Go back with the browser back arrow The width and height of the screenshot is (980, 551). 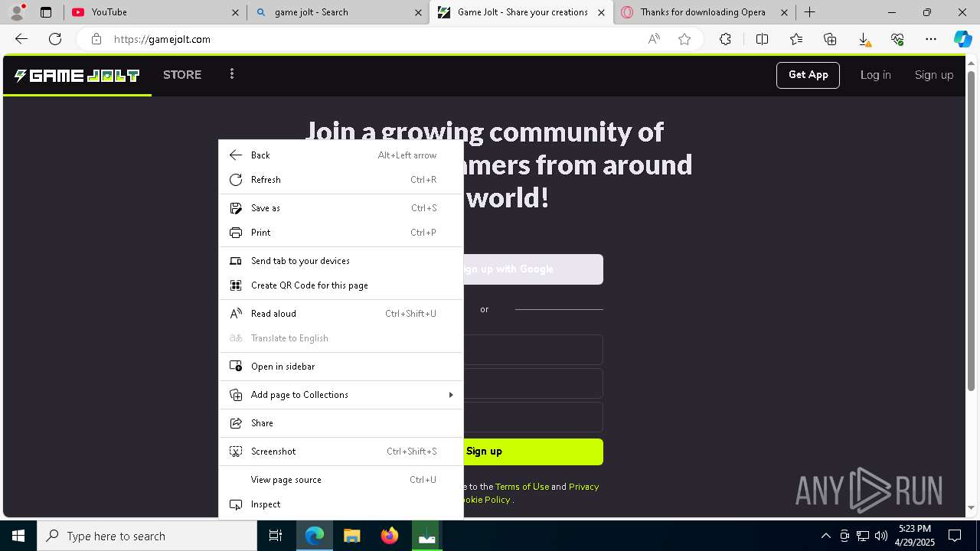[x=21, y=39]
